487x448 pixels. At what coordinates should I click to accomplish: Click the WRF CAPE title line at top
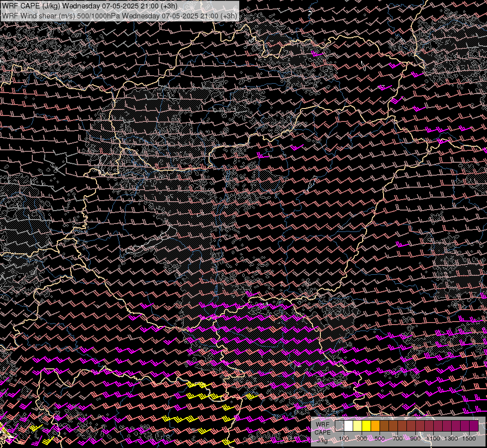pos(90,6)
